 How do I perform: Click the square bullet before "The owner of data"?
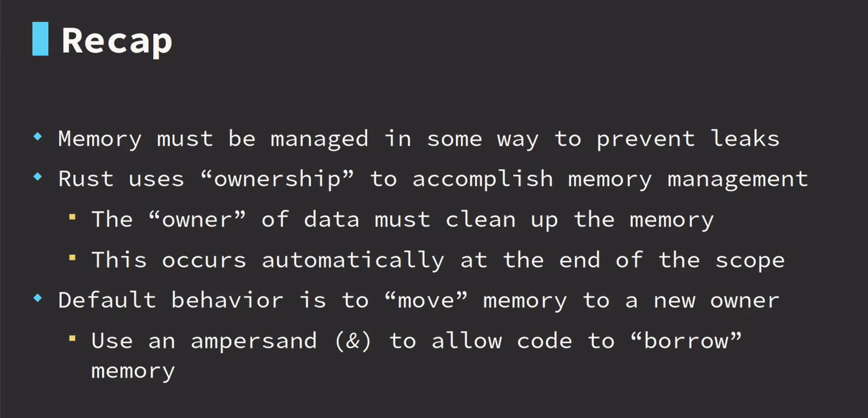[72, 217]
